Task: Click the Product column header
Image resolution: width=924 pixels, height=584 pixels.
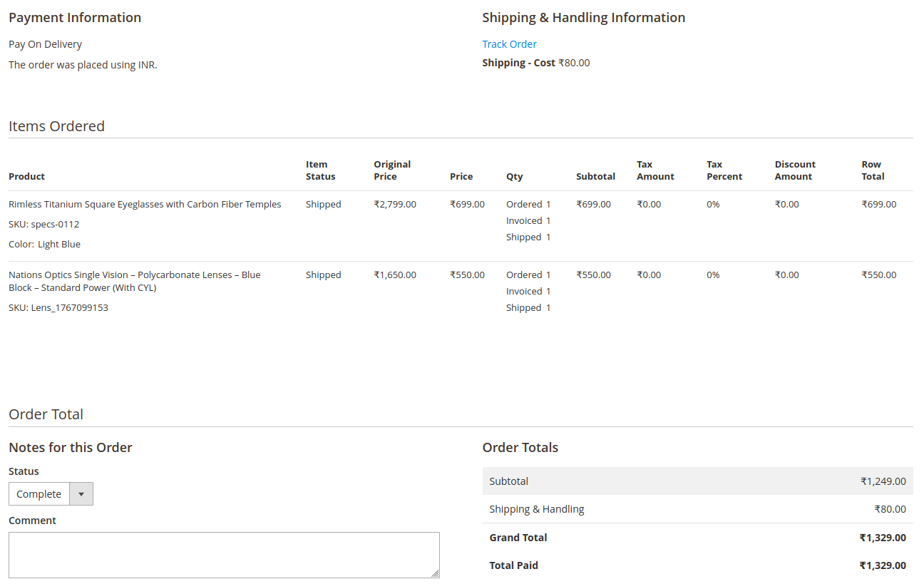Action: tap(26, 177)
